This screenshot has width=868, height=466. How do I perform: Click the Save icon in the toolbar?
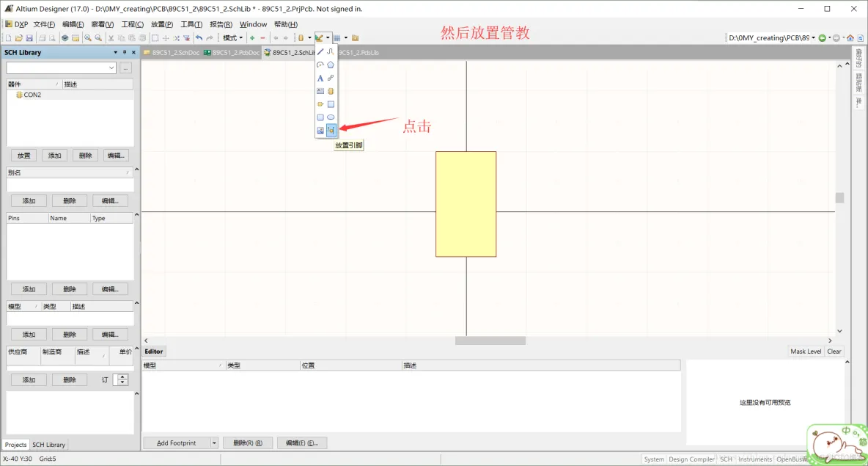pyautogui.click(x=29, y=38)
